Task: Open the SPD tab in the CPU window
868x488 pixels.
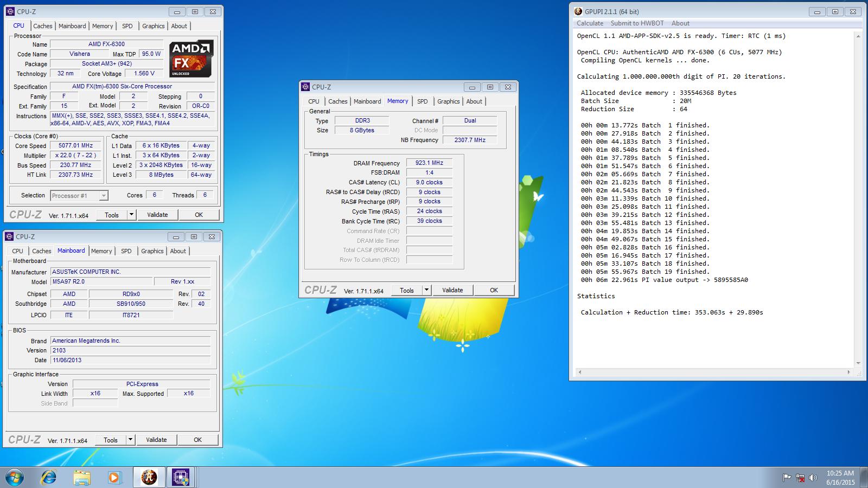Action: [x=127, y=26]
